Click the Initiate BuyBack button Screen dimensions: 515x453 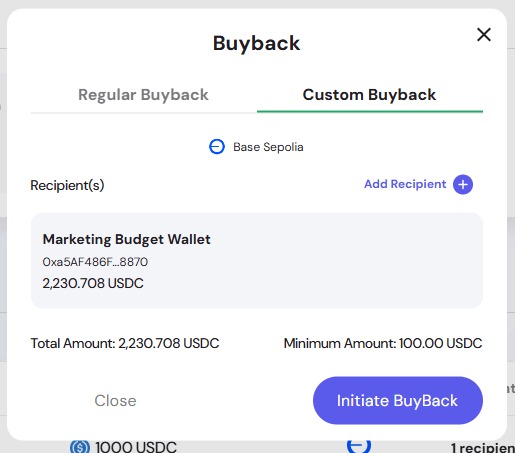(x=398, y=401)
